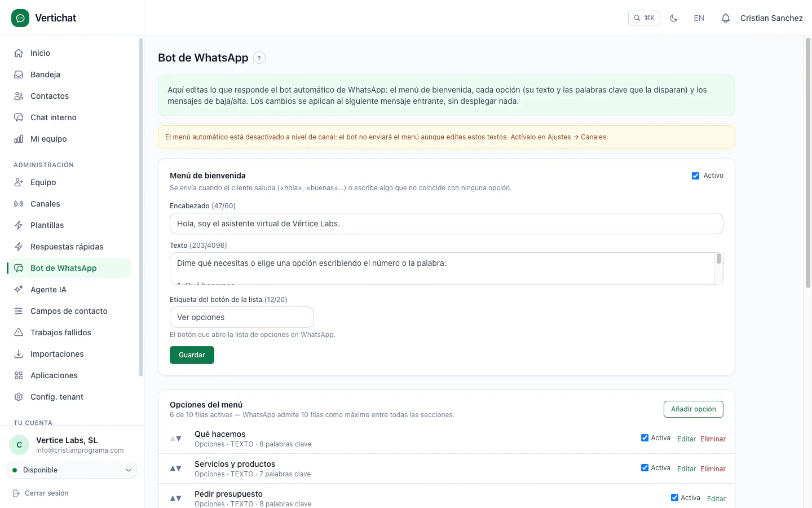Click the Plantillas lightning icon
812x508 pixels.
(19, 225)
